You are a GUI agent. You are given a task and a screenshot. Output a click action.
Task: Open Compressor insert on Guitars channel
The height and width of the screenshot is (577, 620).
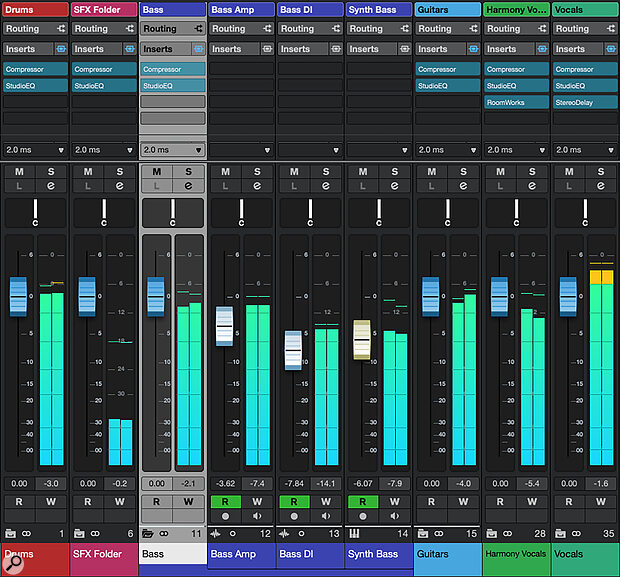448,69
